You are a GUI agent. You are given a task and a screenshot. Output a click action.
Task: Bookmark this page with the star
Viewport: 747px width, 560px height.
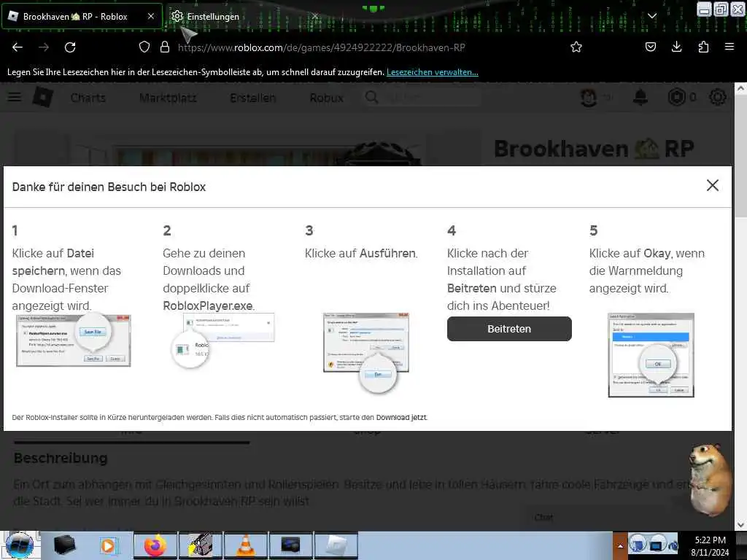(x=576, y=47)
